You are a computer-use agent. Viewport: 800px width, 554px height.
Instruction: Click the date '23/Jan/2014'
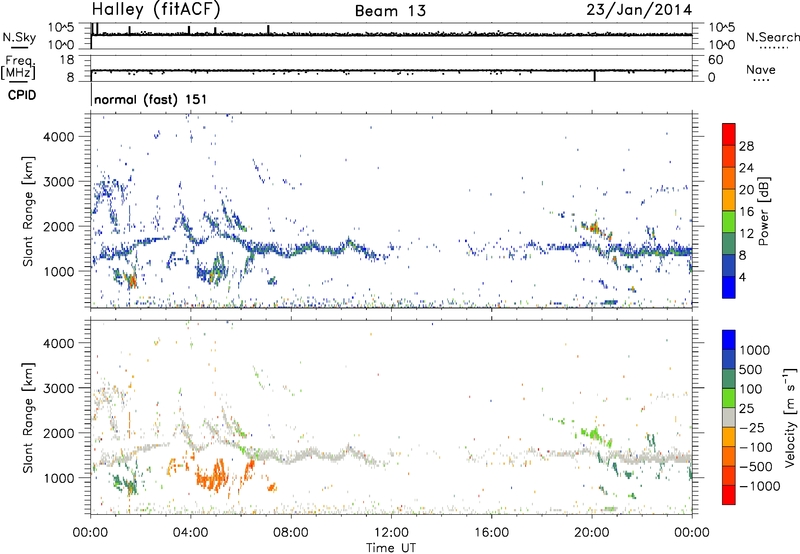[639, 10]
